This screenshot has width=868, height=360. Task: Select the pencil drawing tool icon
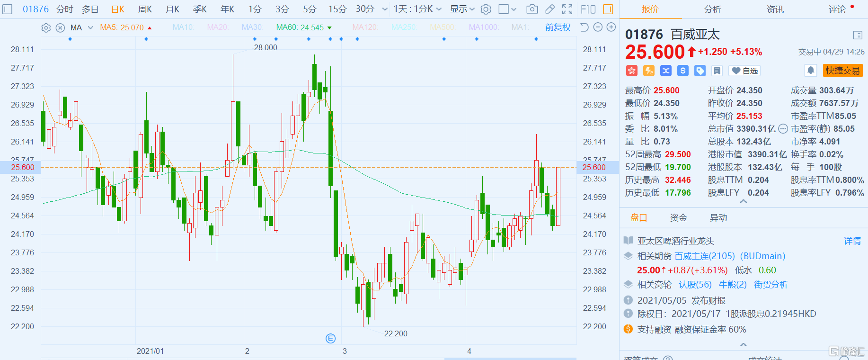549,9
